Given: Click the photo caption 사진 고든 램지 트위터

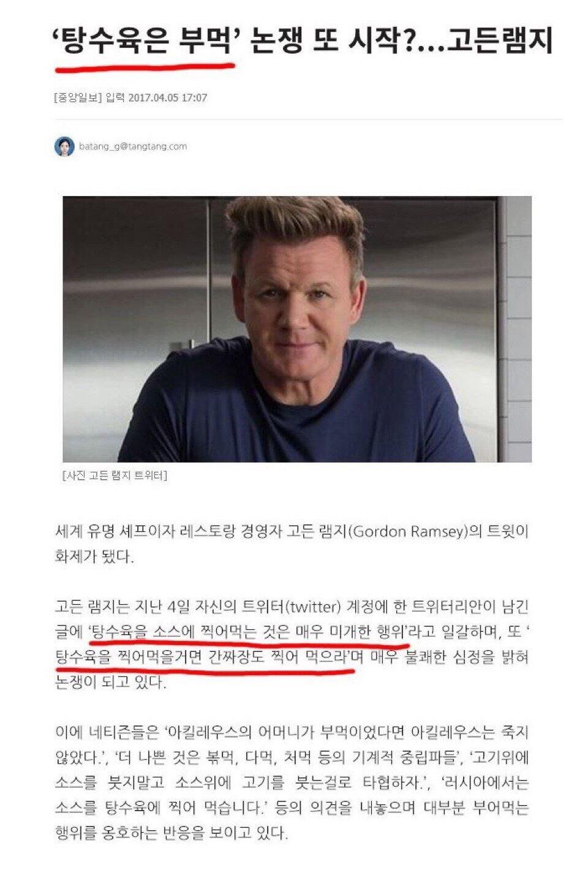Looking at the screenshot, I should click(x=115, y=476).
